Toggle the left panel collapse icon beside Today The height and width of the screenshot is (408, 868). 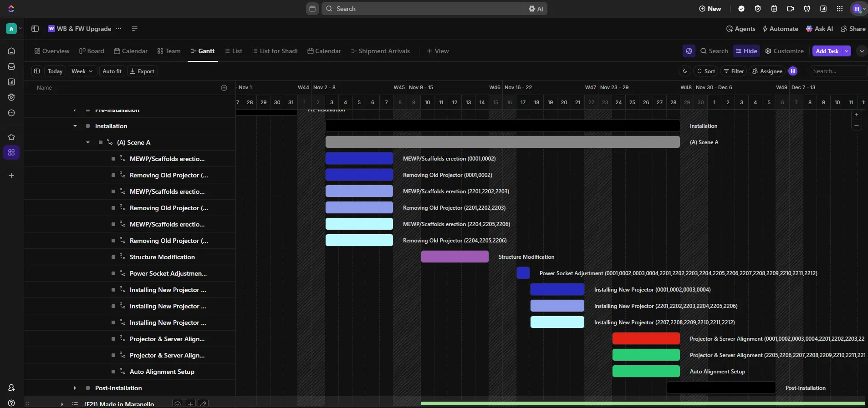point(37,71)
